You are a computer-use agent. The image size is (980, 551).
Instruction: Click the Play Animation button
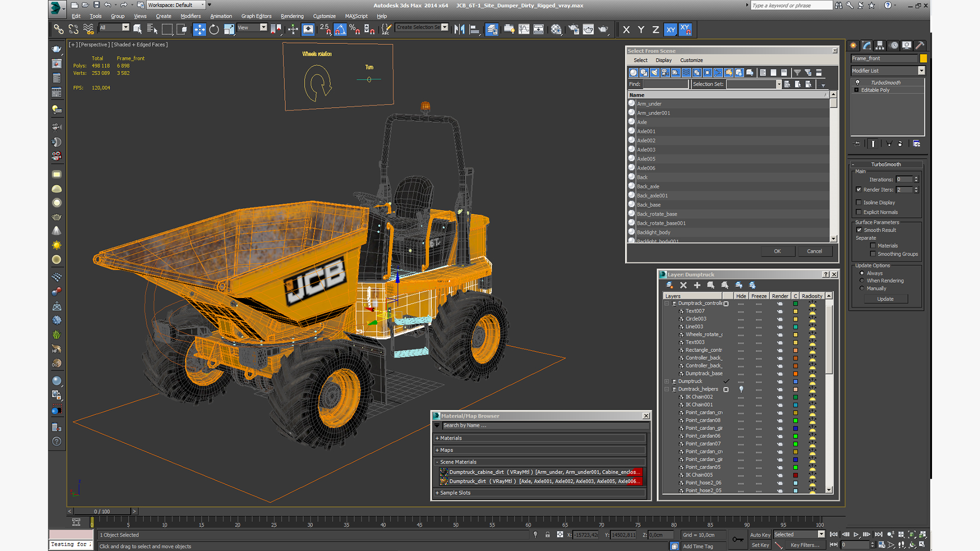(856, 534)
